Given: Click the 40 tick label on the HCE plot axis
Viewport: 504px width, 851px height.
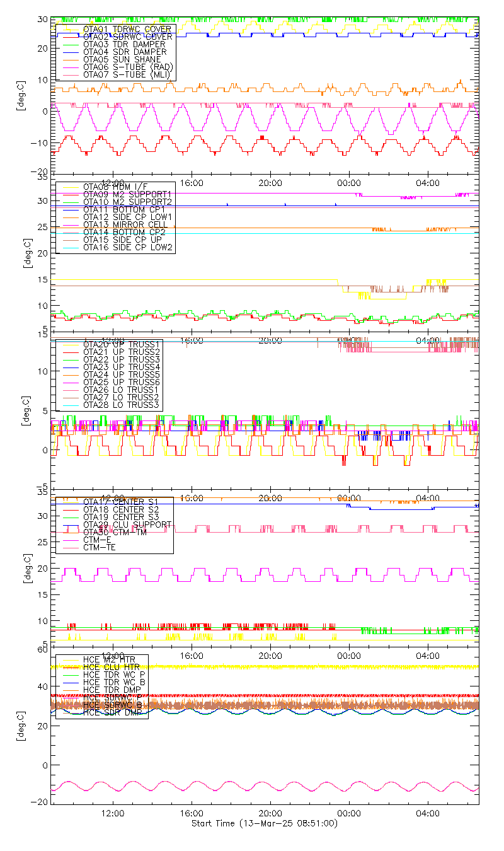Looking at the screenshot, I should point(43,686).
